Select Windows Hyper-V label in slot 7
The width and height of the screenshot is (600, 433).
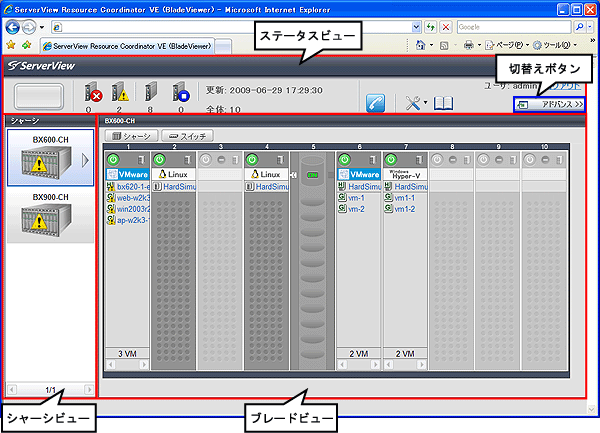(405, 174)
